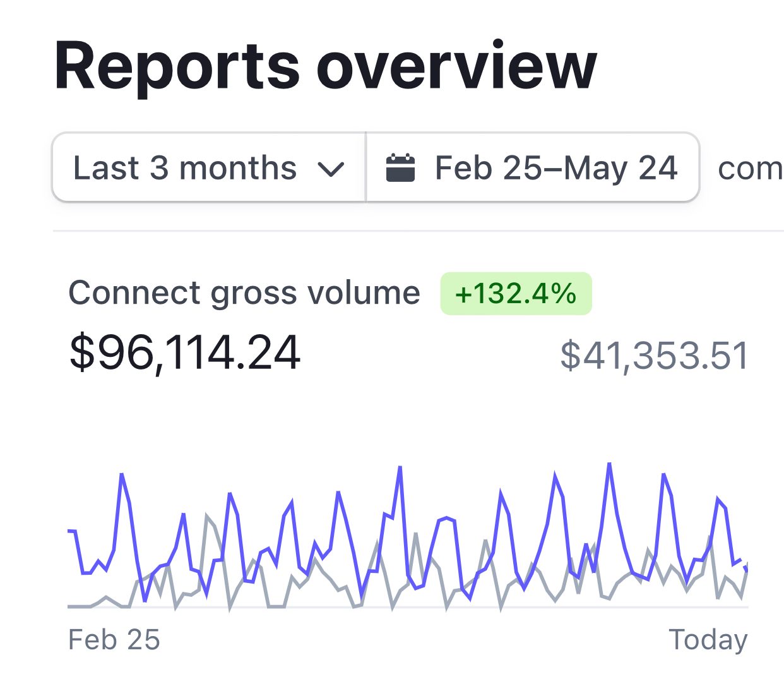Click the chevron beside Last 3 months

click(x=331, y=169)
